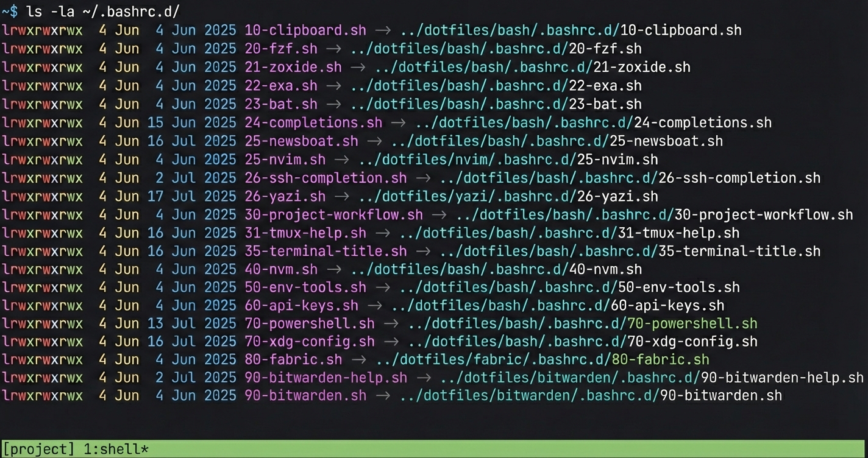The height and width of the screenshot is (458, 868).
Task: Open the 23-bat.sh script link
Action: [280, 104]
